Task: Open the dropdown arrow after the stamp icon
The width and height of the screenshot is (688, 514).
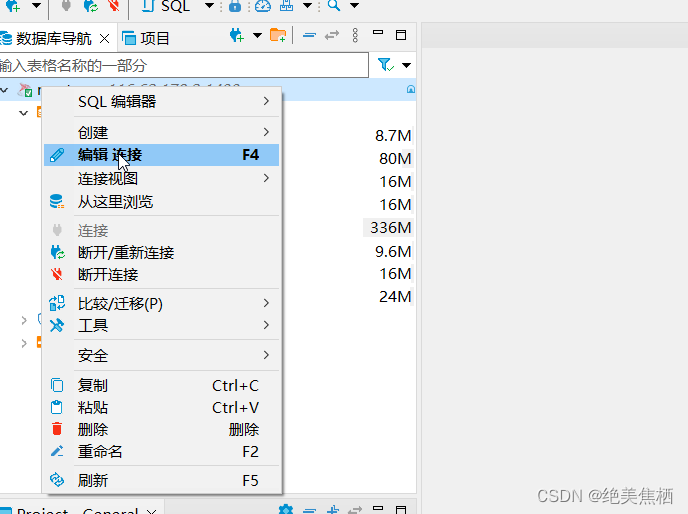Action: [308, 6]
